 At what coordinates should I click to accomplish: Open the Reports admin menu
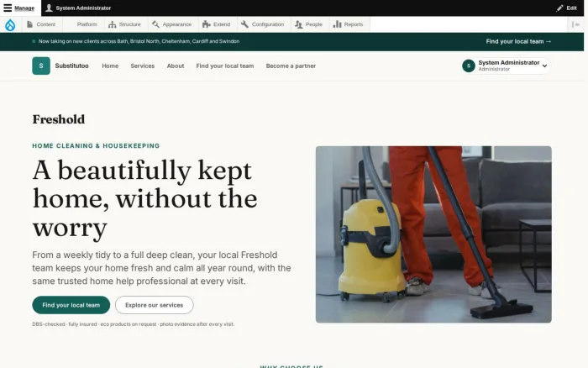[x=349, y=24]
